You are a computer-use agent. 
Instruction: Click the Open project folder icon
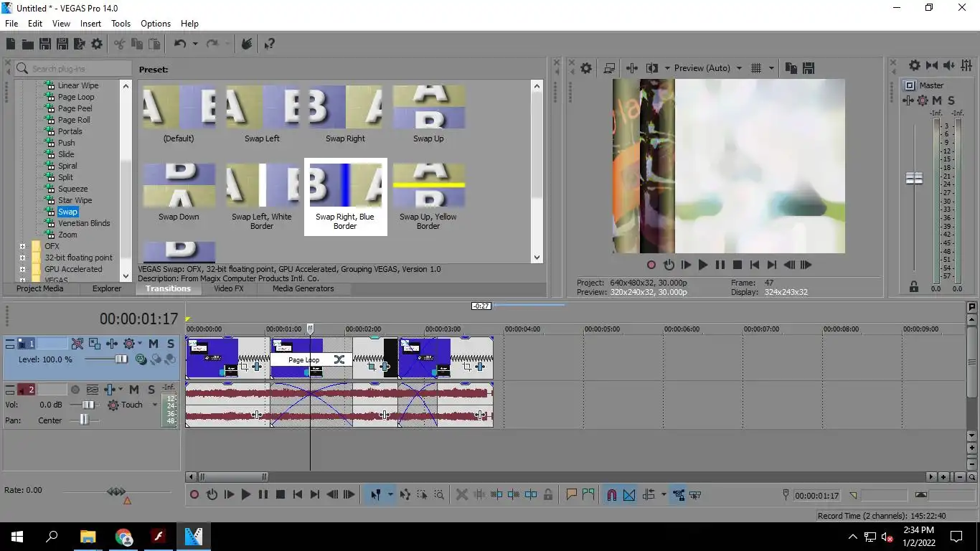27,44
